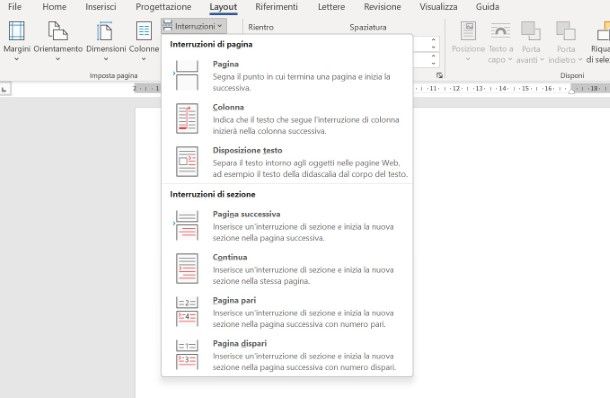Click the Pagina dispari section icon
Image resolution: width=610 pixels, height=398 pixels.
tap(187, 355)
